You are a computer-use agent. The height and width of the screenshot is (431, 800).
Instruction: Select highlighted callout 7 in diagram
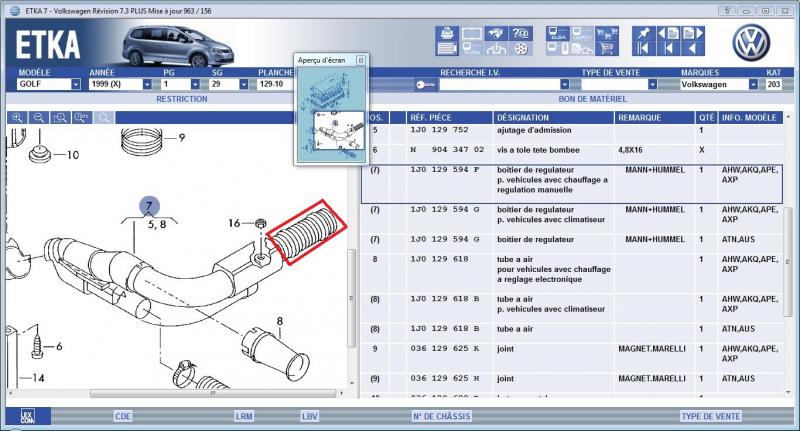pos(149,207)
